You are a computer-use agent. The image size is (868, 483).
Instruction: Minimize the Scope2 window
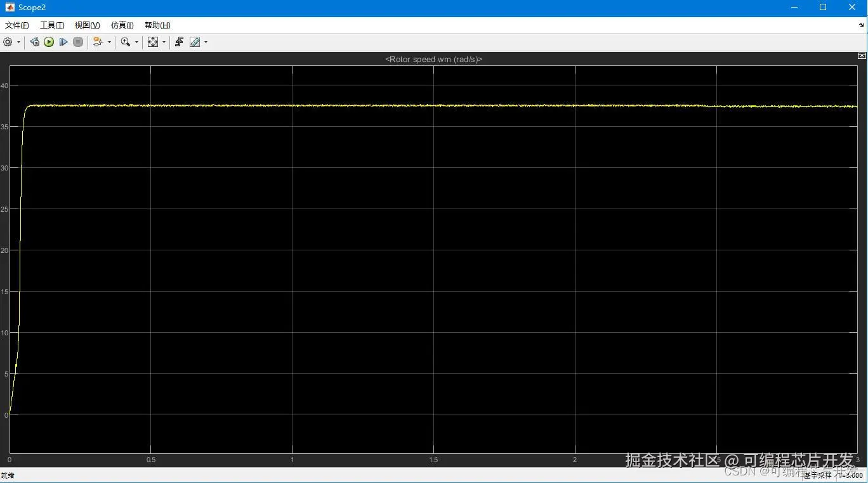(794, 8)
